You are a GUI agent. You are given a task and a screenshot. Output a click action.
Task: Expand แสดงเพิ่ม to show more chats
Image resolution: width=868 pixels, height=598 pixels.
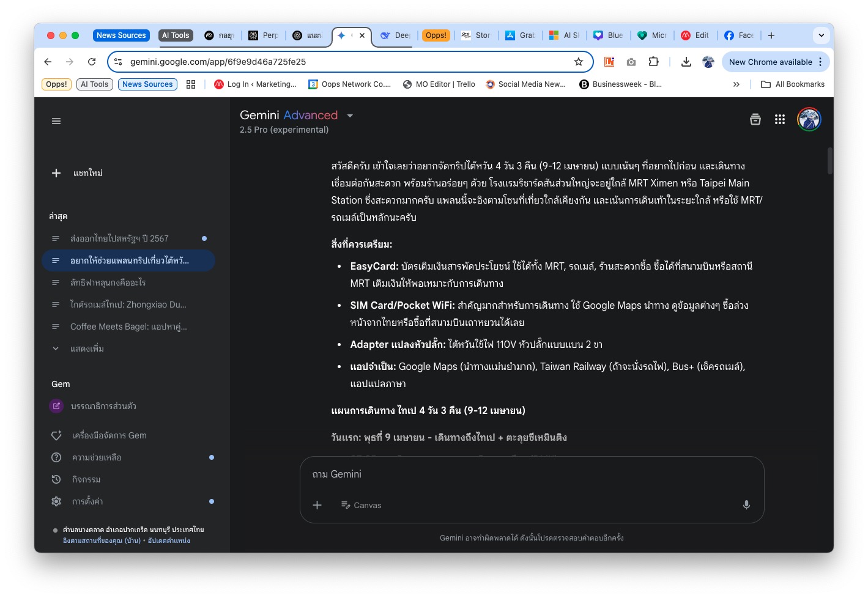tap(87, 349)
